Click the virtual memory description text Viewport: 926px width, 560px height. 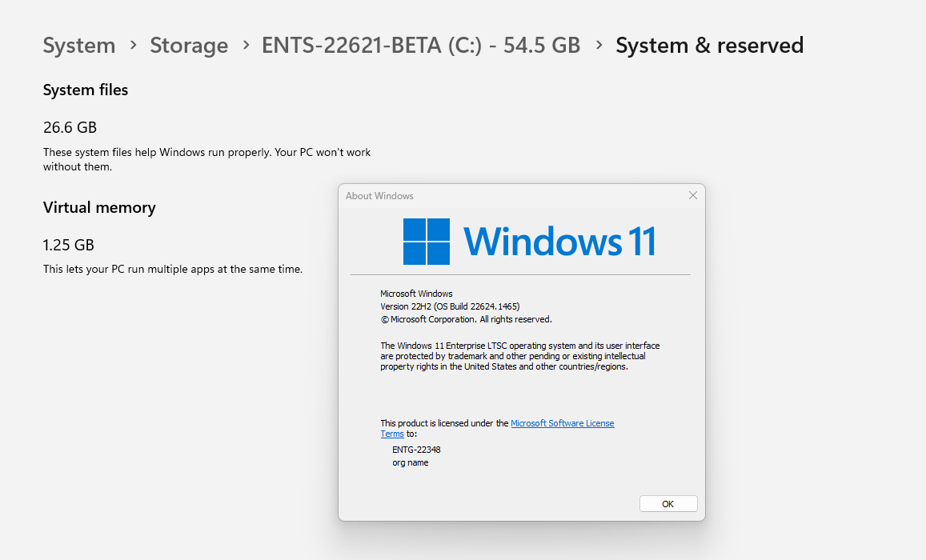[x=172, y=269]
